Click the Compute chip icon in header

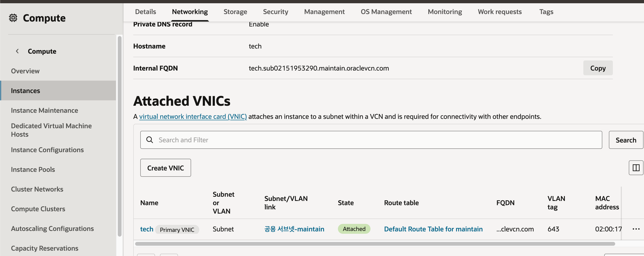click(x=13, y=18)
